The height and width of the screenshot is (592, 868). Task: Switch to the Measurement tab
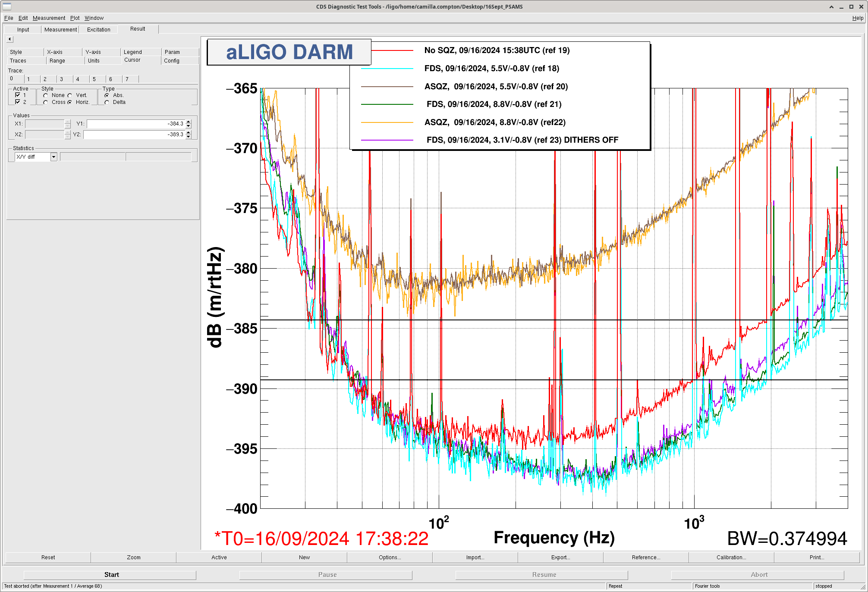pos(60,30)
